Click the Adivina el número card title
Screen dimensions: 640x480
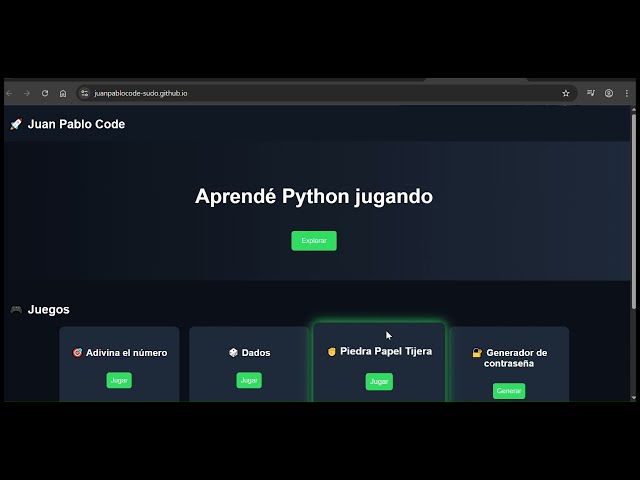point(127,353)
